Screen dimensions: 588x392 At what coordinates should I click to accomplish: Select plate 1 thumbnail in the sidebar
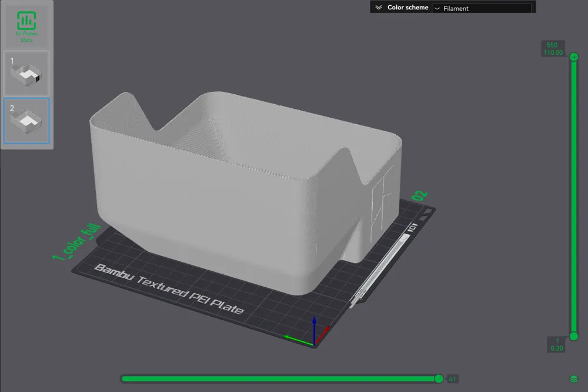26,72
